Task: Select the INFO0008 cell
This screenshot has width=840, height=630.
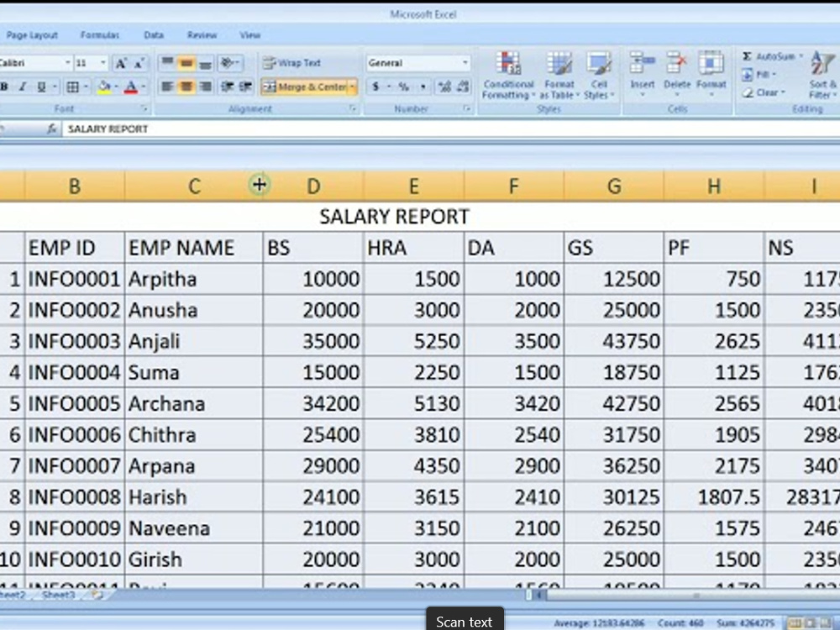Action: point(75,496)
